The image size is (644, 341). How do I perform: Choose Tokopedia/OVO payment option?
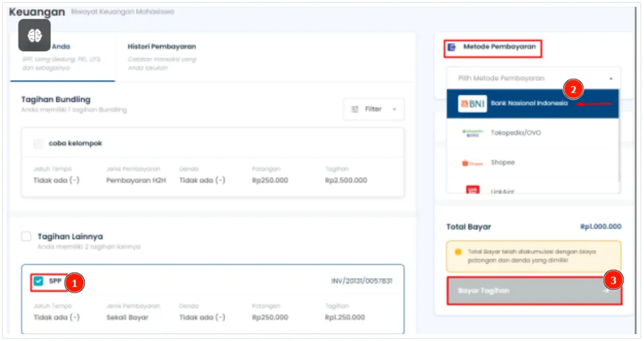(x=533, y=133)
